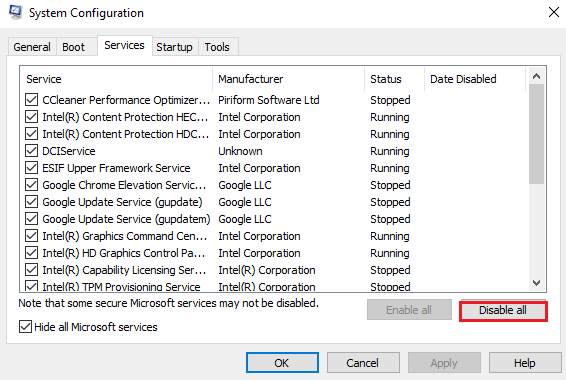The image size is (566, 380).
Task: Open the Tools tab
Action: pyautogui.click(x=217, y=47)
